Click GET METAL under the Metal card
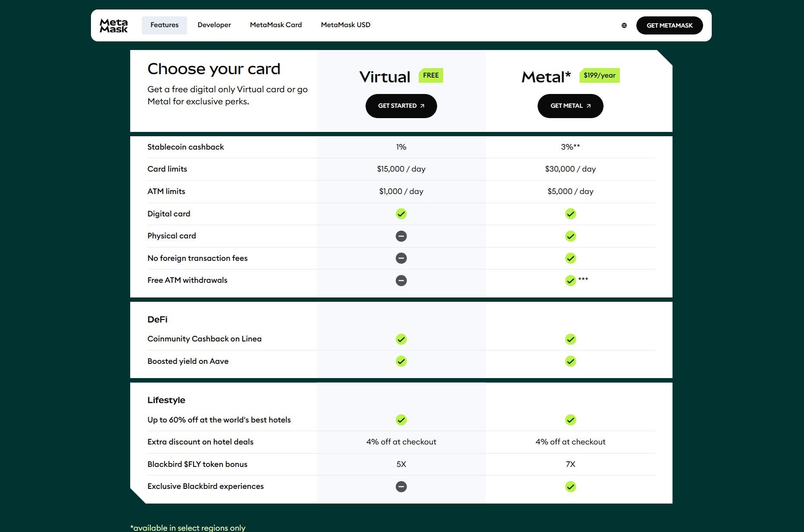Image resolution: width=804 pixels, height=532 pixels. pos(570,106)
